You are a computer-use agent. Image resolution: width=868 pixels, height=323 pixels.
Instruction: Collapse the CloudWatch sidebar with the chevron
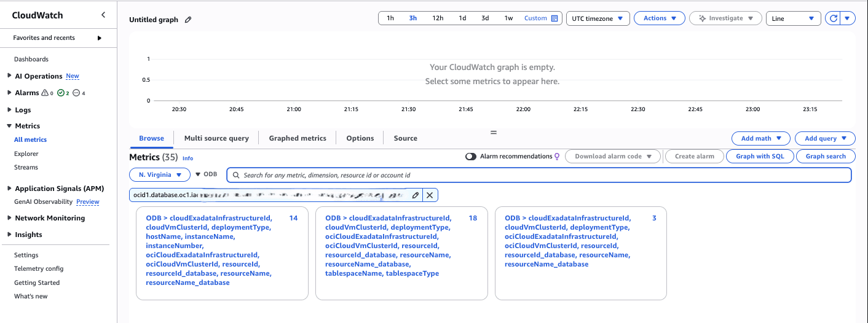coord(103,15)
